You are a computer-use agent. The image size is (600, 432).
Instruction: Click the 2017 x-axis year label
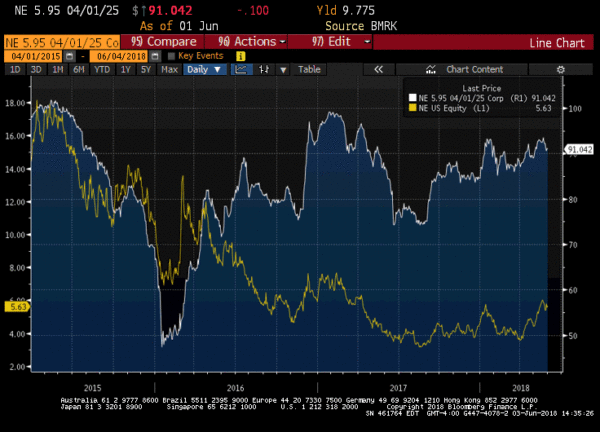tap(398, 388)
